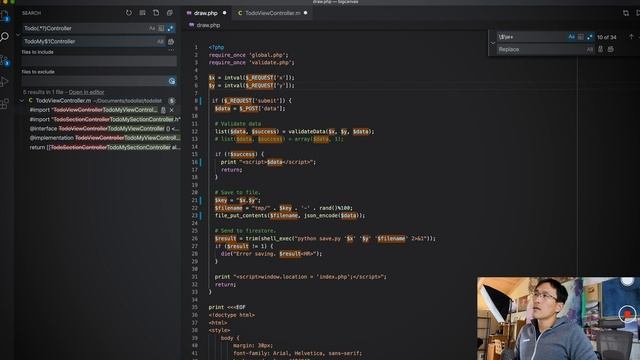Dismiss the first #import search result
Screen dimensions: 640x360
172,110
